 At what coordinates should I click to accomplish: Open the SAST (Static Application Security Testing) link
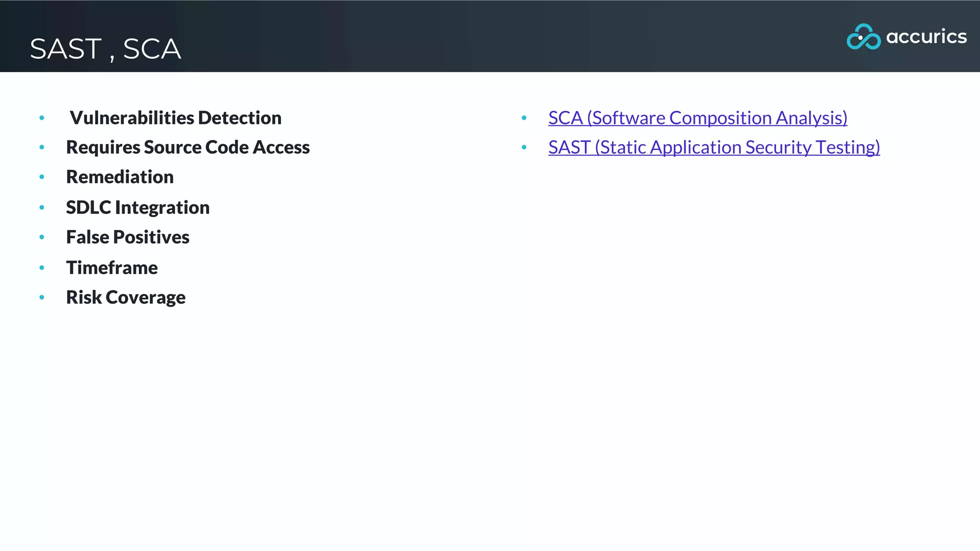[714, 147]
